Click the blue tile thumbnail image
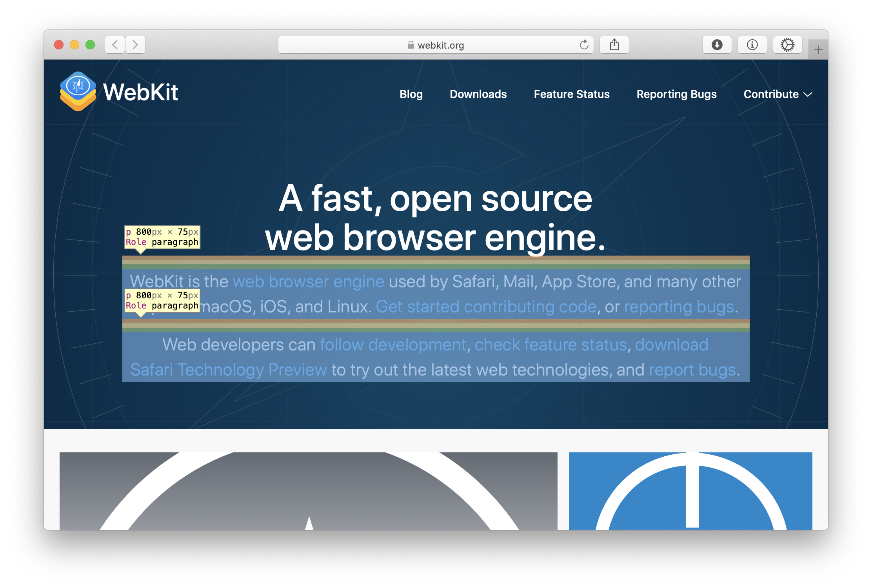The height and width of the screenshot is (588, 872). pos(690,491)
